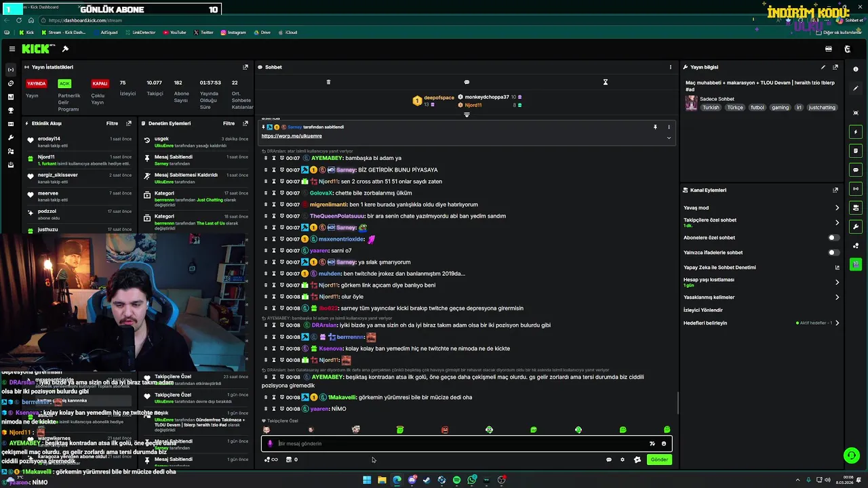
Task: Click the green support bubble button
Action: point(850,455)
